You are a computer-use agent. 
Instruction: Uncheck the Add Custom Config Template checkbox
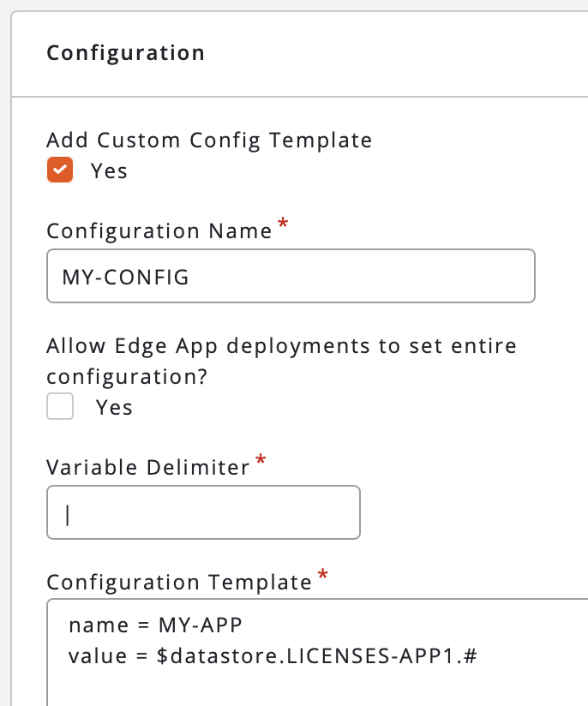click(x=60, y=170)
